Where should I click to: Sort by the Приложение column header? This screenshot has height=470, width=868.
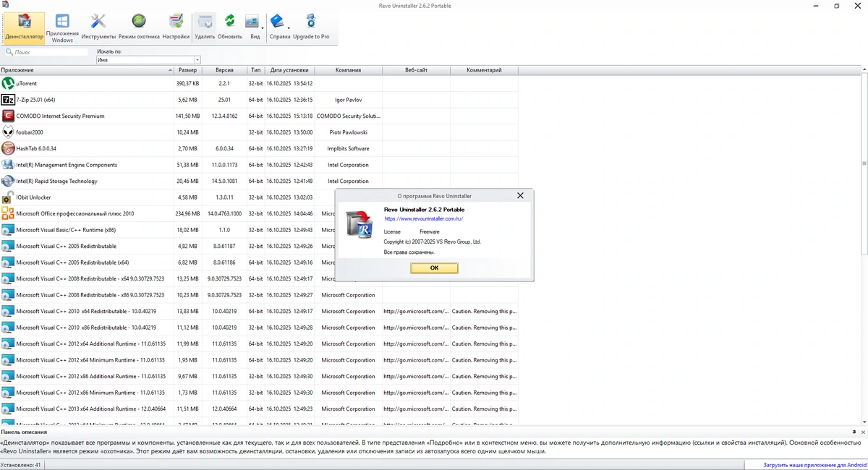coord(87,70)
